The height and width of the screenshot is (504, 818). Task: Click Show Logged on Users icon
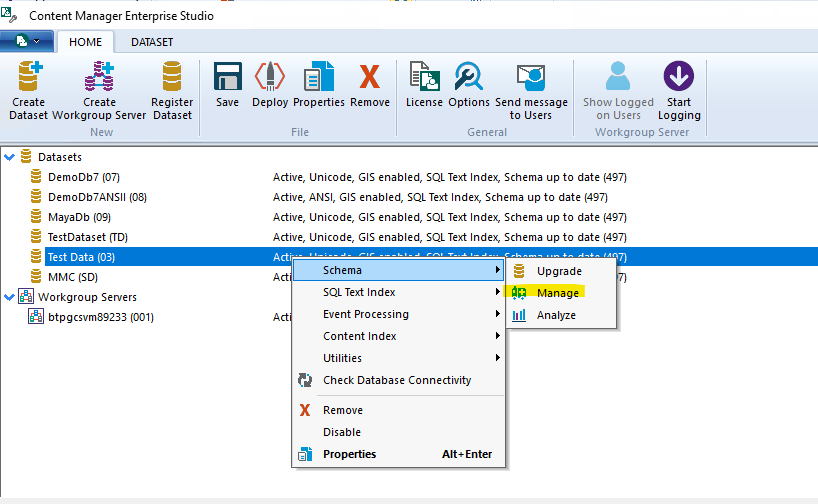pyautogui.click(x=618, y=76)
